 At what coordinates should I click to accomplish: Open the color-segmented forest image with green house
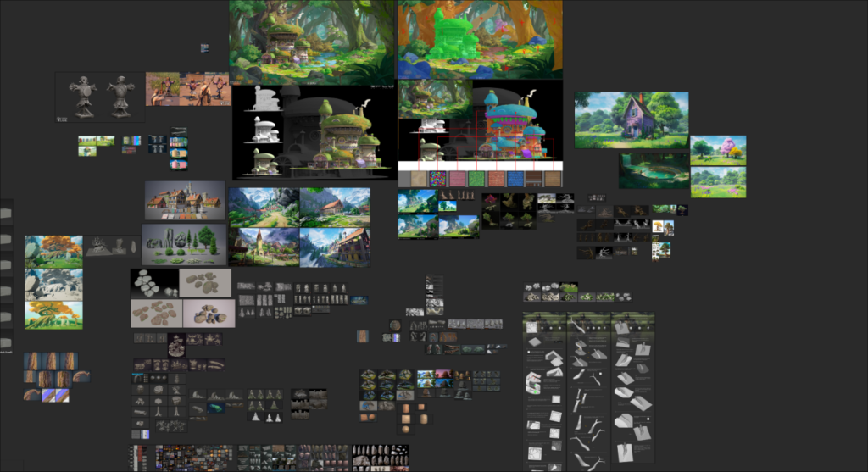[480, 39]
